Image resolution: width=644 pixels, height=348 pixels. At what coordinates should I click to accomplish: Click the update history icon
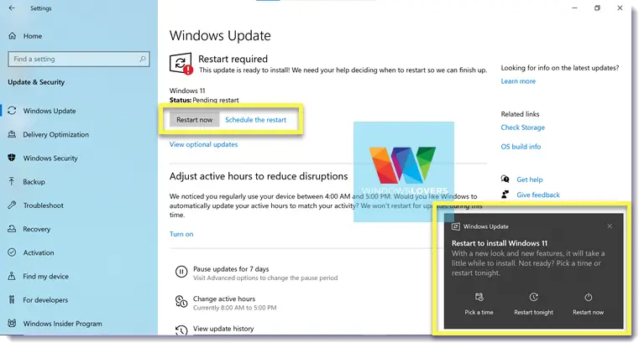coord(181,330)
